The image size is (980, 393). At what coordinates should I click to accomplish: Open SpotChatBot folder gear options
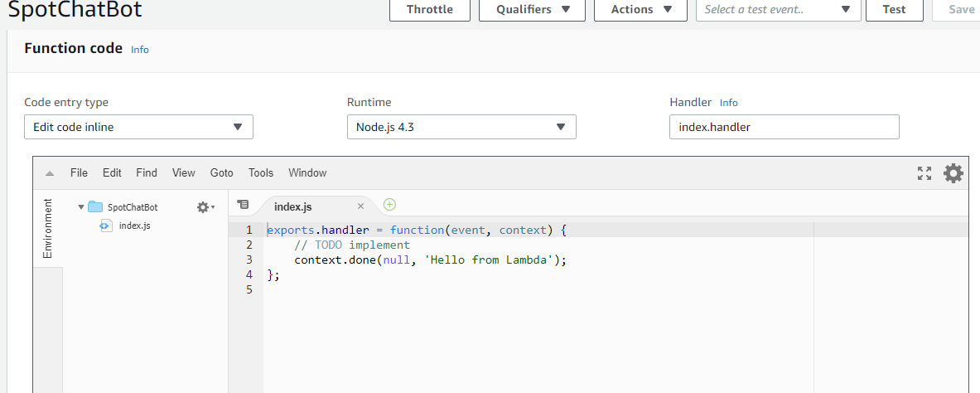[x=205, y=207]
